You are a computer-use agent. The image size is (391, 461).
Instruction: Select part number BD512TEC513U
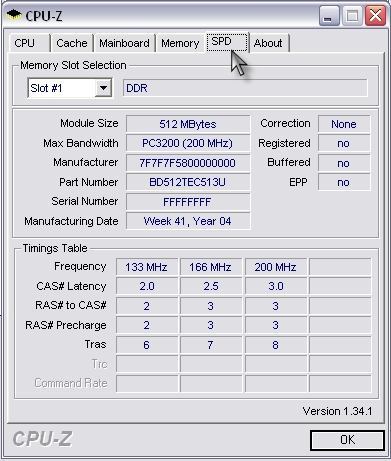[188, 182]
